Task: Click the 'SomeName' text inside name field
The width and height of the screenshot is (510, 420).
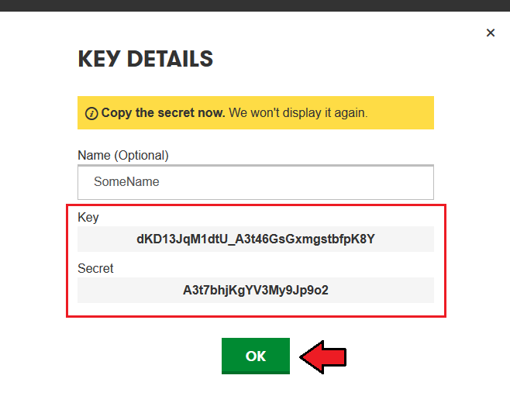Action: click(x=126, y=182)
